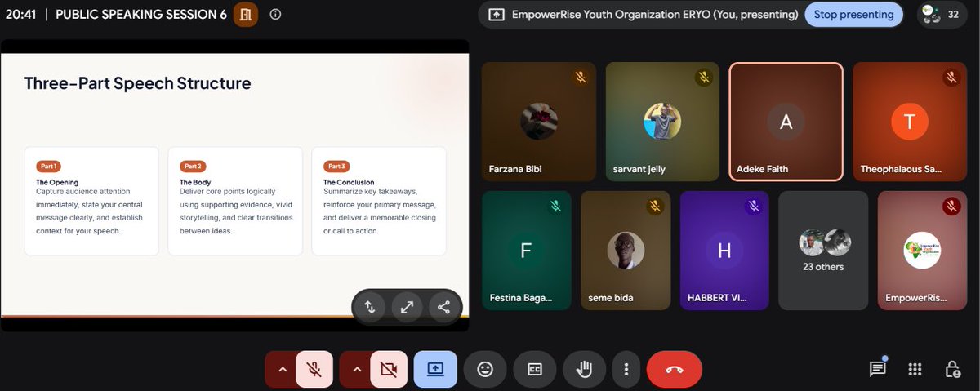This screenshot has height=391, width=980.
Task: Click the Part 1 badge on the slide
Action: click(x=48, y=166)
